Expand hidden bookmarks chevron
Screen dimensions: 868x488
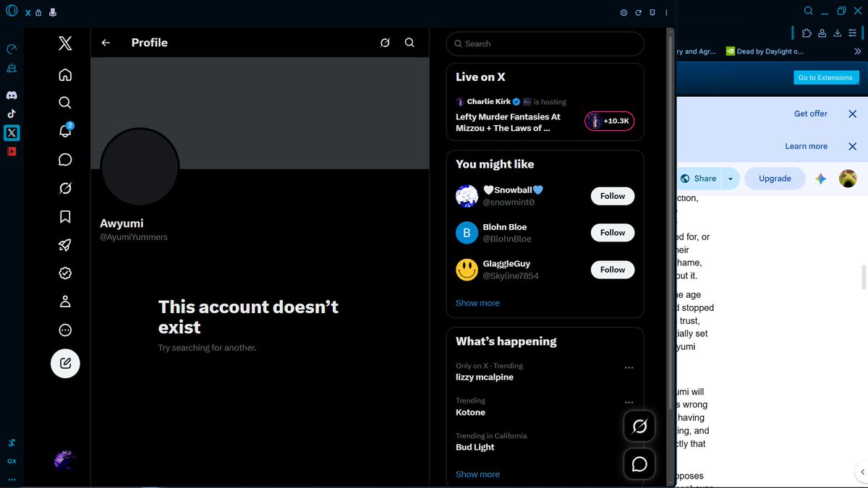click(x=858, y=51)
